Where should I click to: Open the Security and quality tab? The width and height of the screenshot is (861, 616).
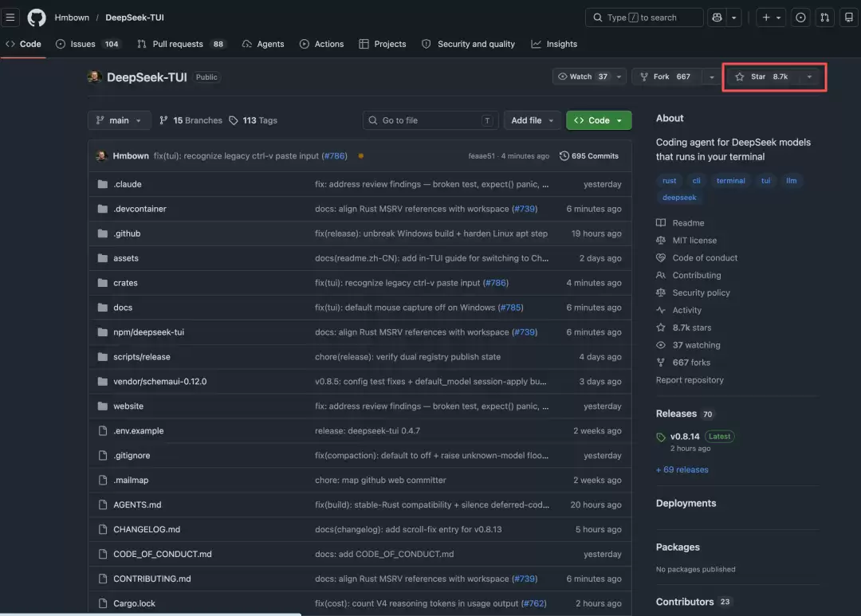469,44
